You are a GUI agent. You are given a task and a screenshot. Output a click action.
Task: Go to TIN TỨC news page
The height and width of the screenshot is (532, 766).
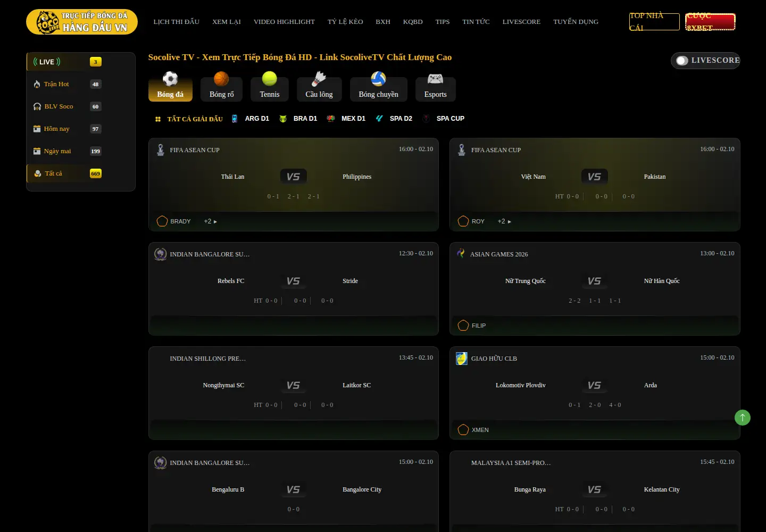(x=476, y=22)
